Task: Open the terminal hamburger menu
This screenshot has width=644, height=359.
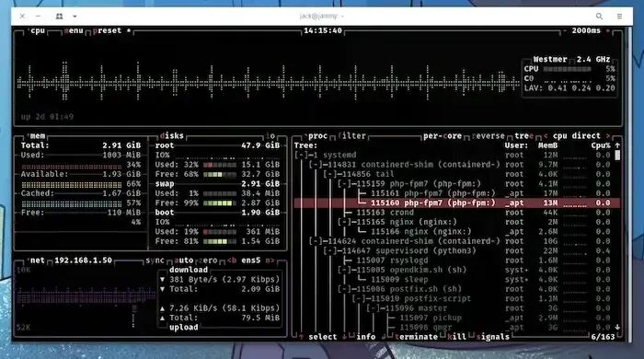Action: click(619, 16)
